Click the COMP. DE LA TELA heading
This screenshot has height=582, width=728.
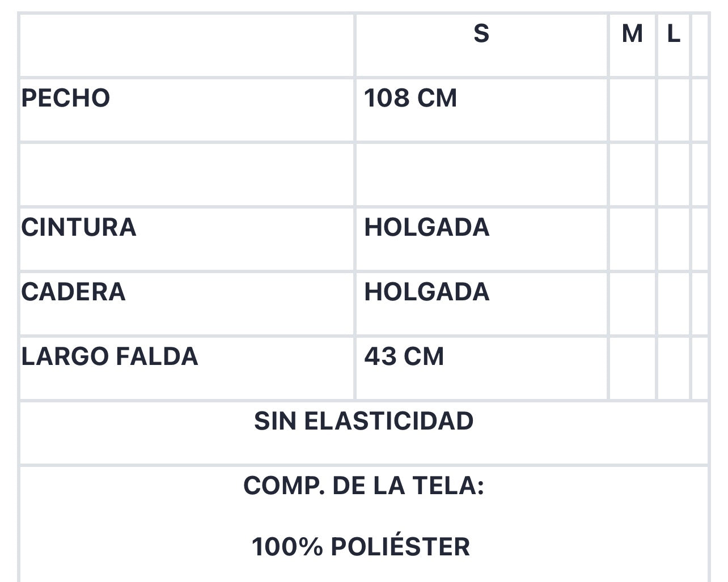(364, 486)
